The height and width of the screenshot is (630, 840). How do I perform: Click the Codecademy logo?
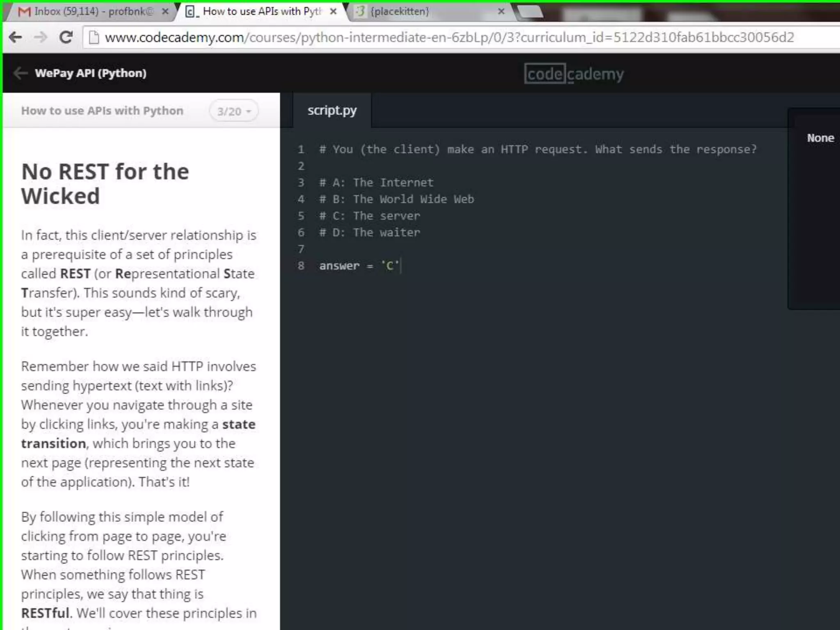tap(574, 74)
